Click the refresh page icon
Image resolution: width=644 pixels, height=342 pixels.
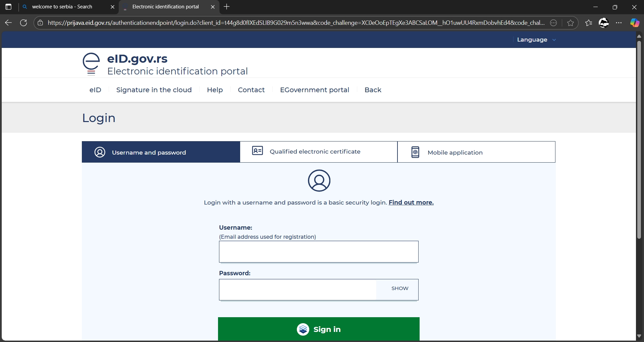click(x=23, y=23)
